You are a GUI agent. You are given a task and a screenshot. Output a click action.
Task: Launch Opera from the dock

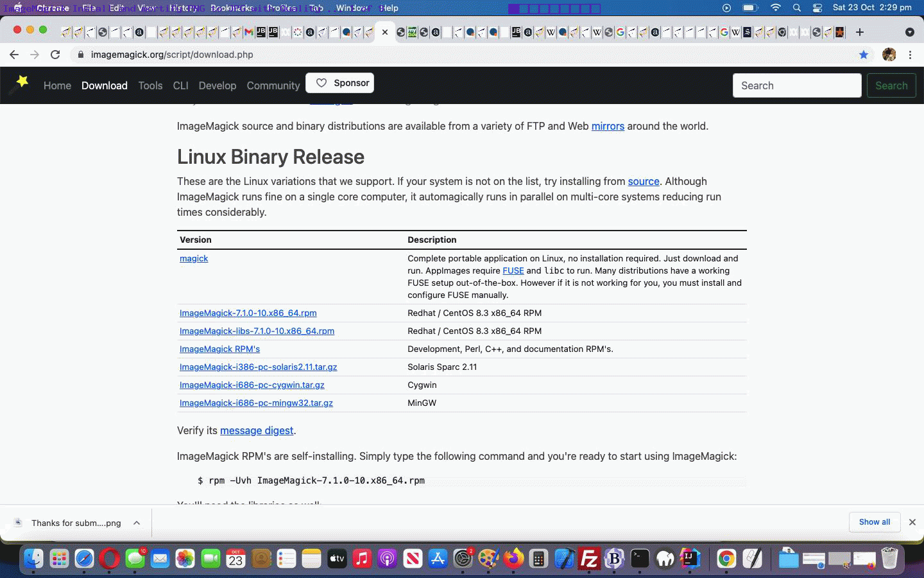click(x=110, y=559)
